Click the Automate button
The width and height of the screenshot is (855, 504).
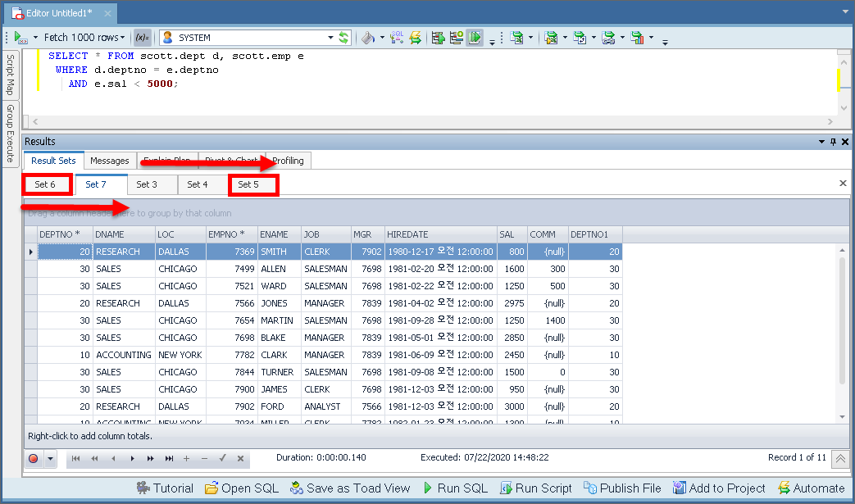(812, 488)
